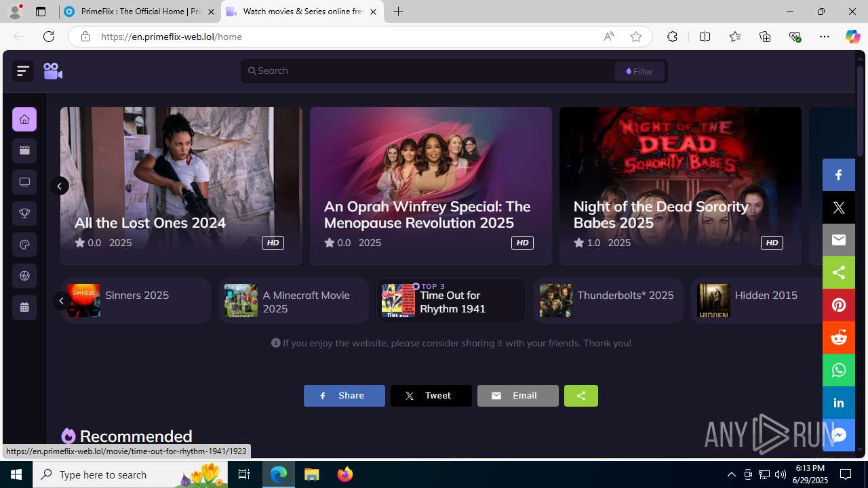Image resolution: width=868 pixels, height=488 pixels.
Task: Open Thunderbolts* 2025 link
Action: pos(608,300)
